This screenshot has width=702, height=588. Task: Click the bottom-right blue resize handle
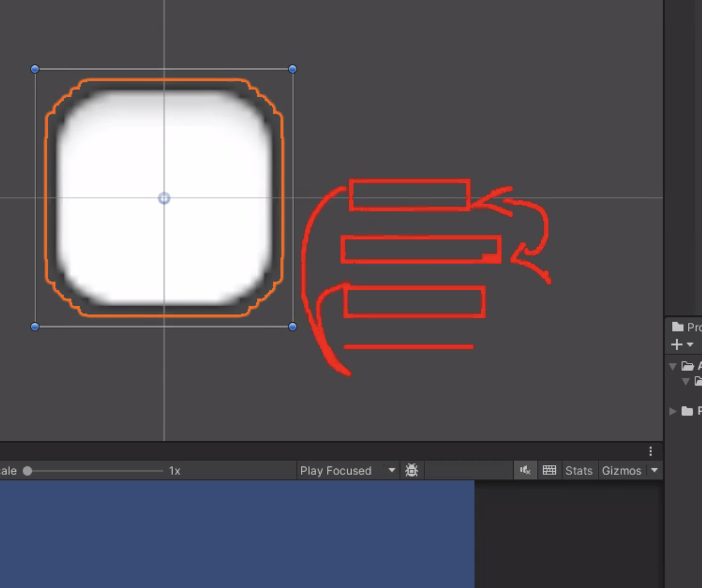[292, 326]
